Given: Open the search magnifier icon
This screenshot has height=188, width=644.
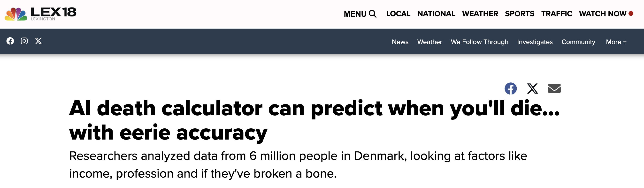Looking at the screenshot, I should click(373, 14).
